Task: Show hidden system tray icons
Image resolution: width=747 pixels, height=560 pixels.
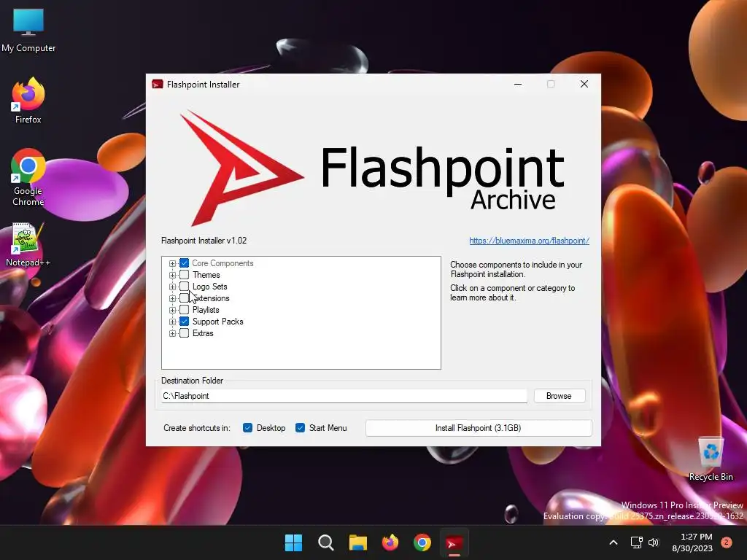Action: [614, 542]
